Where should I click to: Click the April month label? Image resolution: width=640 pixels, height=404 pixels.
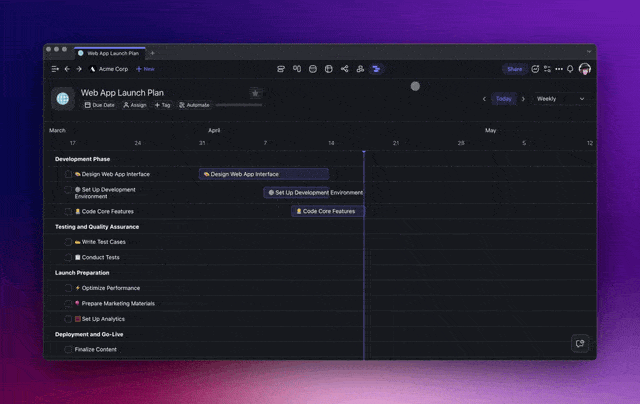pos(214,131)
